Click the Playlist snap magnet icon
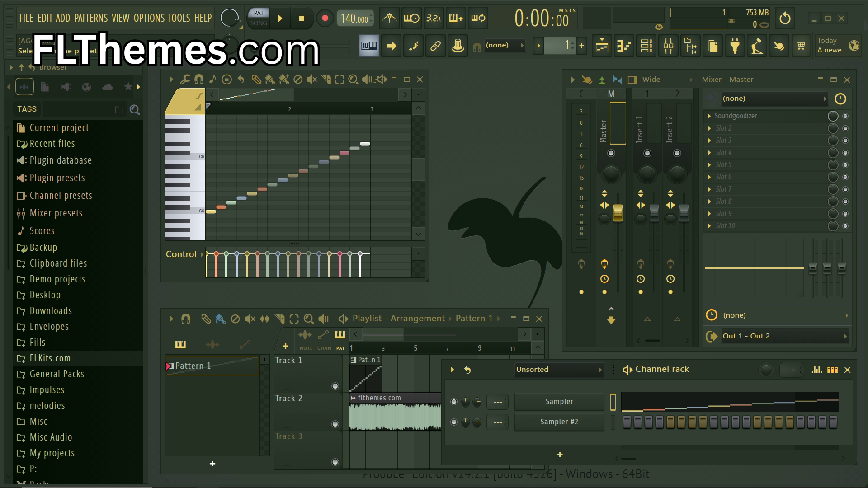The image size is (868, 488). click(186, 319)
